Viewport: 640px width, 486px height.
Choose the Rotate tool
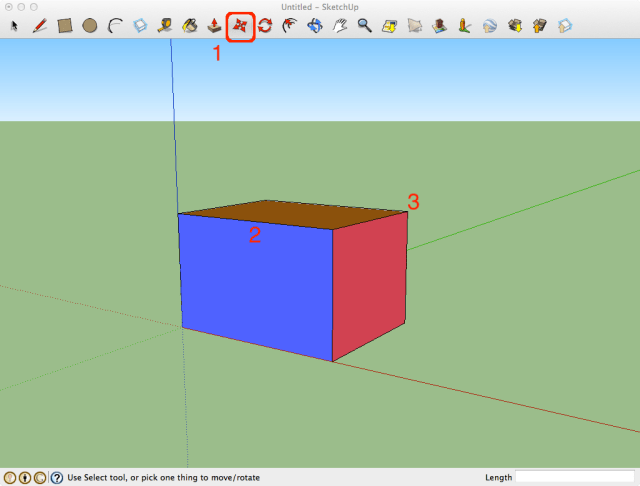click(265, 26)
